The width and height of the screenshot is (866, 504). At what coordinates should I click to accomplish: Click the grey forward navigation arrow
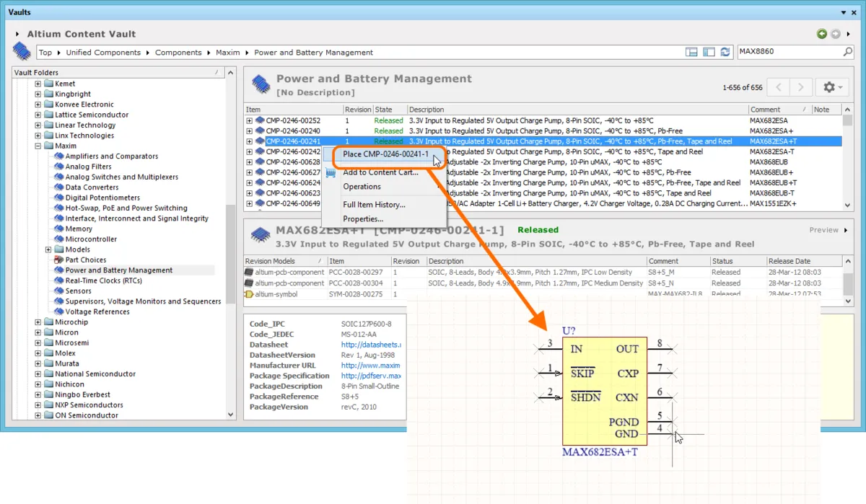pyautogui.click(x=835, y=34)
